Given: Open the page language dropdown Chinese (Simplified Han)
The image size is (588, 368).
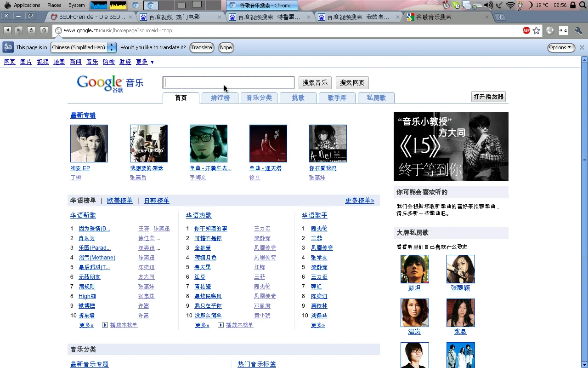Looking at the screenshot, I should (x=84, y=47).
